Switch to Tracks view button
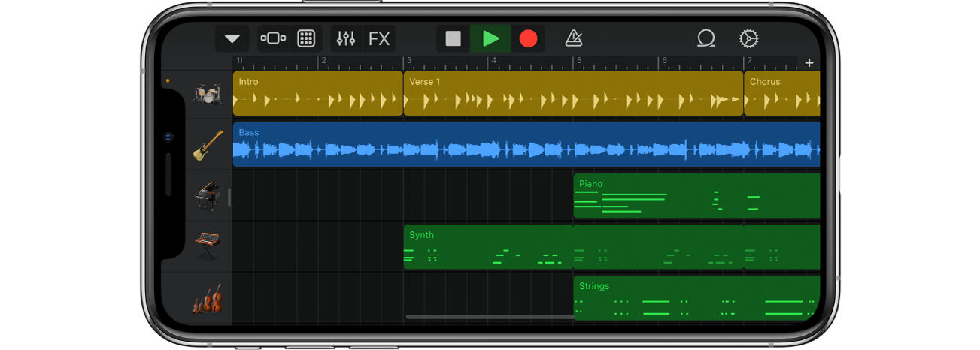The image size is (980, 350). pos(272,38)
